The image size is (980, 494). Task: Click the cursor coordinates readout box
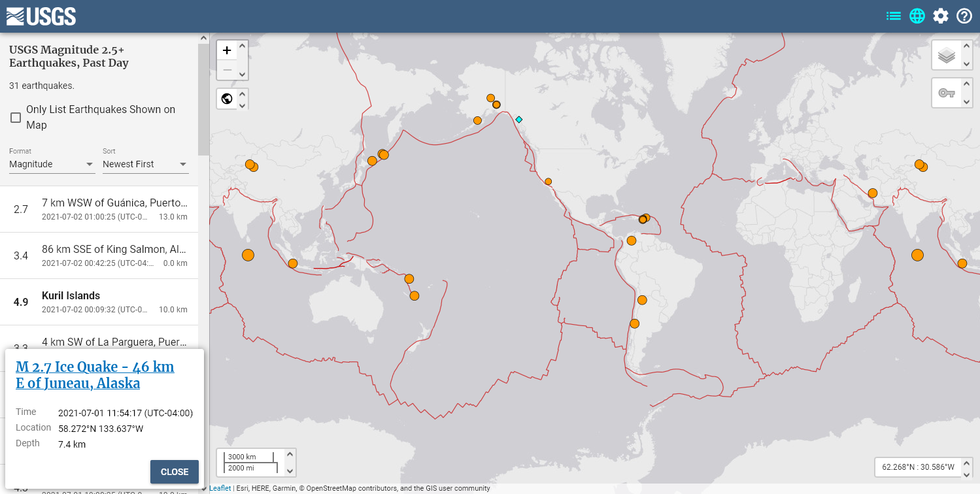click(918, 467)
